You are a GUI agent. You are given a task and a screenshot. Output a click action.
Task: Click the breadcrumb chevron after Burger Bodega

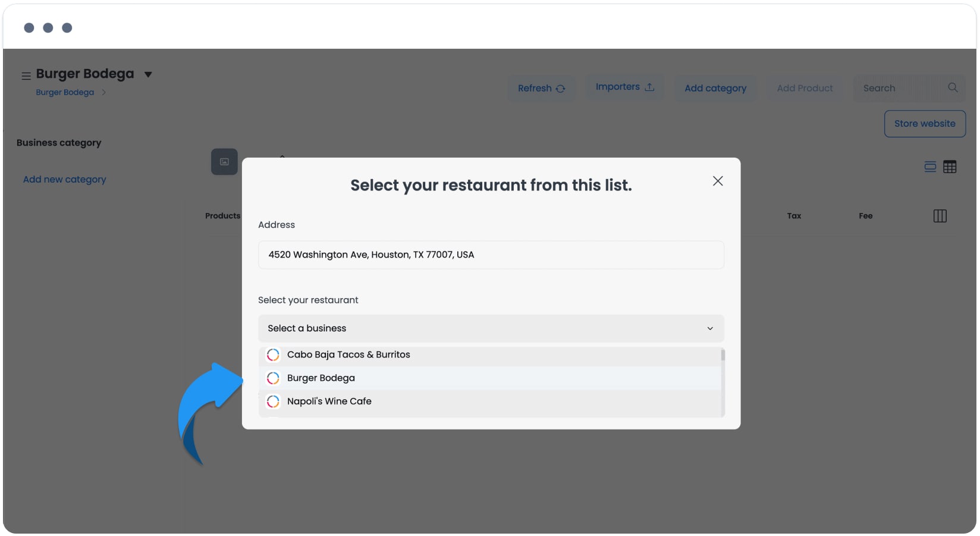coord(103,92)
